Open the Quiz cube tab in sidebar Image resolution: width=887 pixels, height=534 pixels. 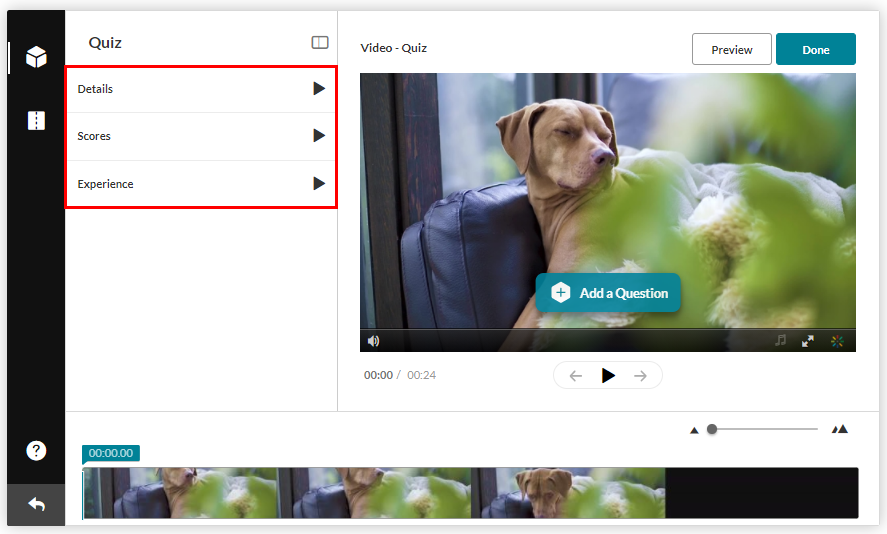(36, 57)
